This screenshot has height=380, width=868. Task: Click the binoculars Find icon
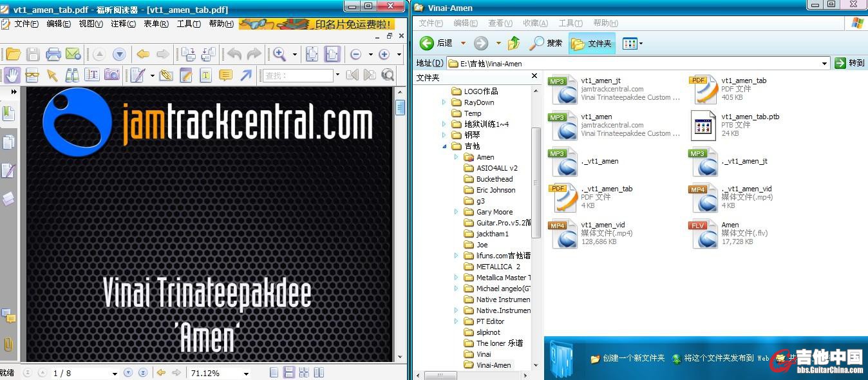tap(72, 75)
